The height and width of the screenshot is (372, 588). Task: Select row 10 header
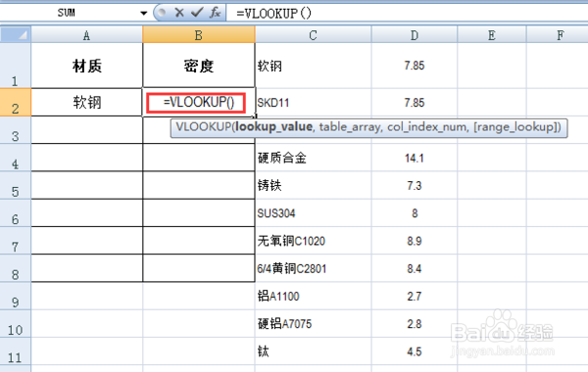(x=16, y=324)
